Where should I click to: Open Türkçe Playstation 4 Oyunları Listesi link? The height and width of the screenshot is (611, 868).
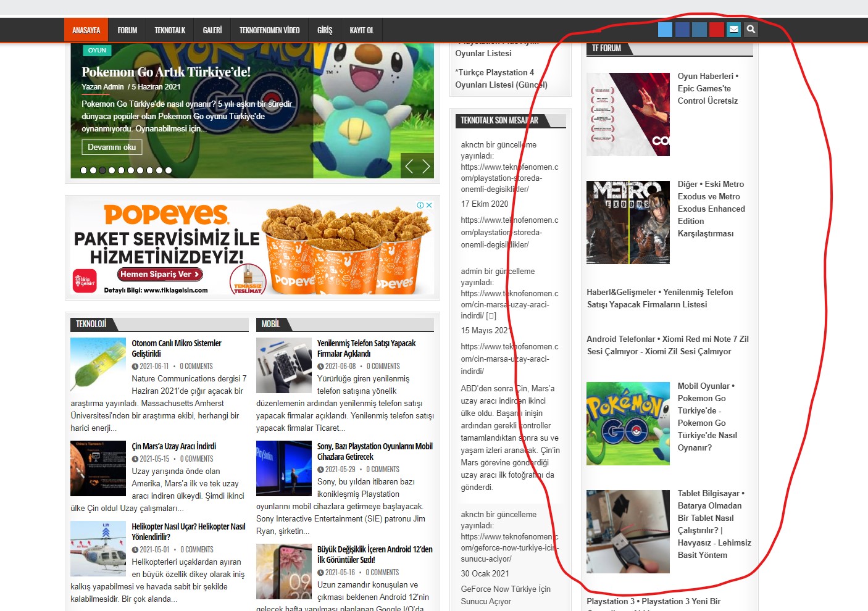click(501, 78)
